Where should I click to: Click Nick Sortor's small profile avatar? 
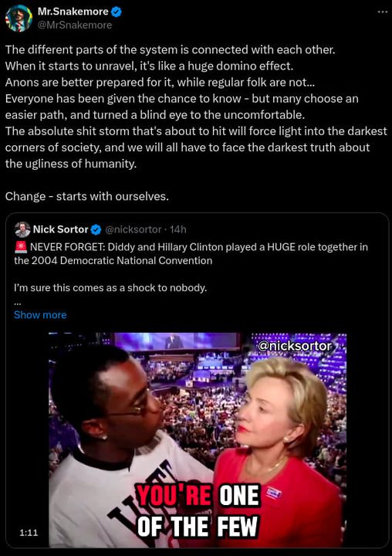22,229
